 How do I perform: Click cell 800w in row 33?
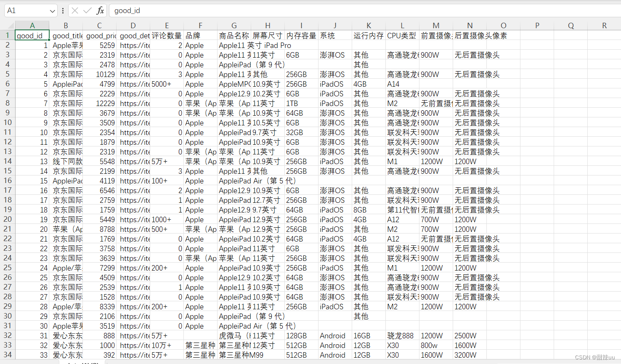click(x=436, y=345)
